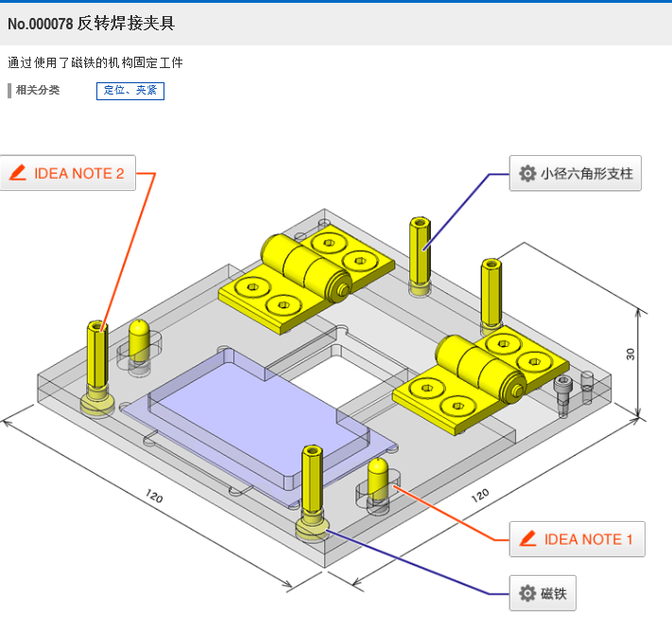672x625 pixels.
Task: Click the 小径六角形支柱 part button
Action: (576, 173)
